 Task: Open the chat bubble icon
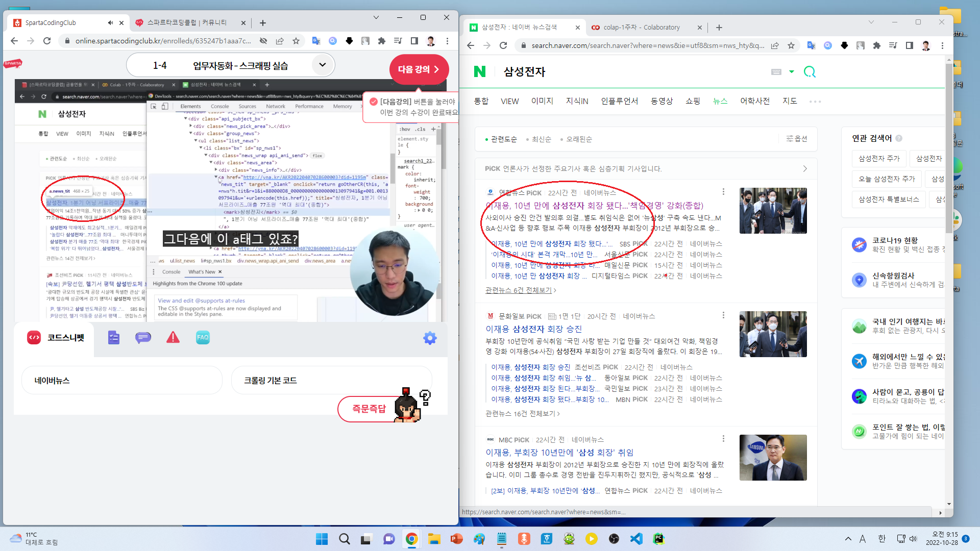click(x=143, y=337)
